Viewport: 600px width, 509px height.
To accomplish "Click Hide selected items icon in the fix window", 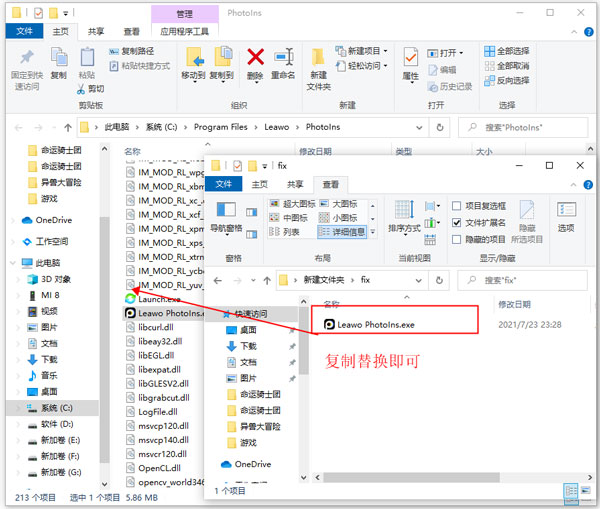I will 527,210.
